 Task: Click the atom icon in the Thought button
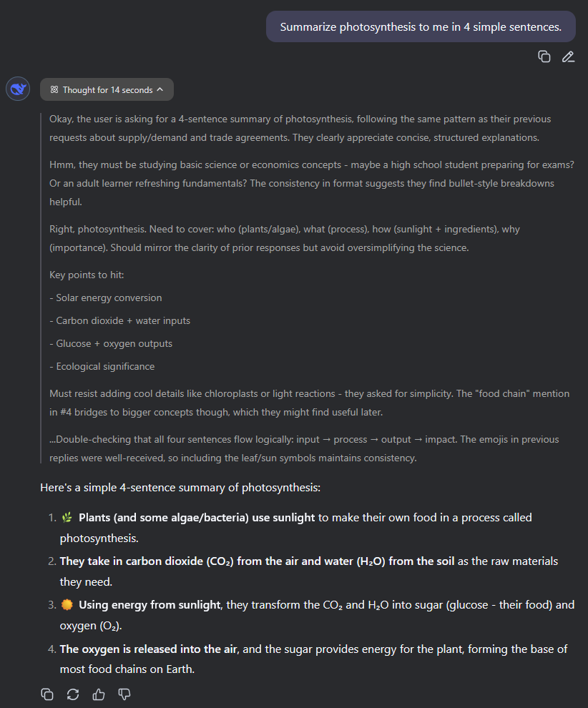tap(54, 89)
